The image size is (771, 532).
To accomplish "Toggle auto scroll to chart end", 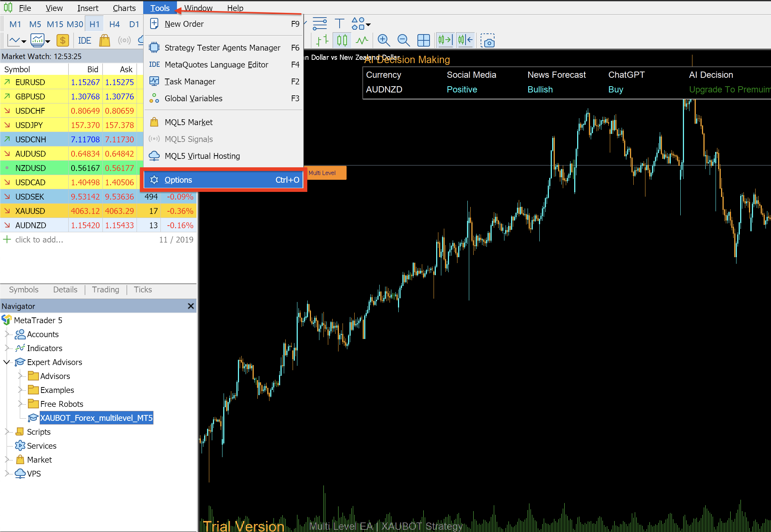I will pos(445,40).
